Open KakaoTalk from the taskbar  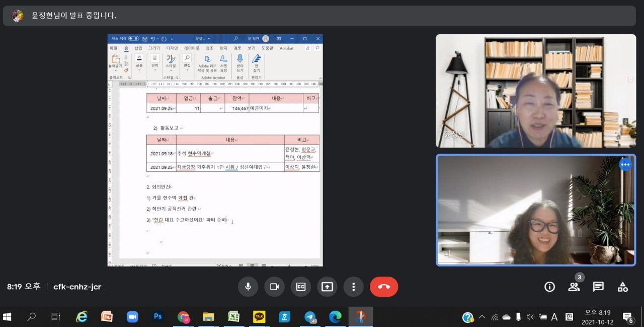pyautogui.click(x=259, y=316)
